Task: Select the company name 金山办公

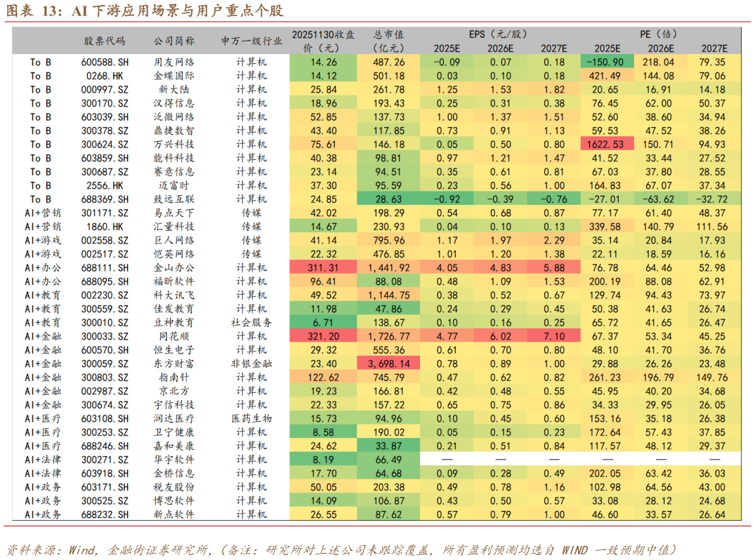Action: point(174,267)
